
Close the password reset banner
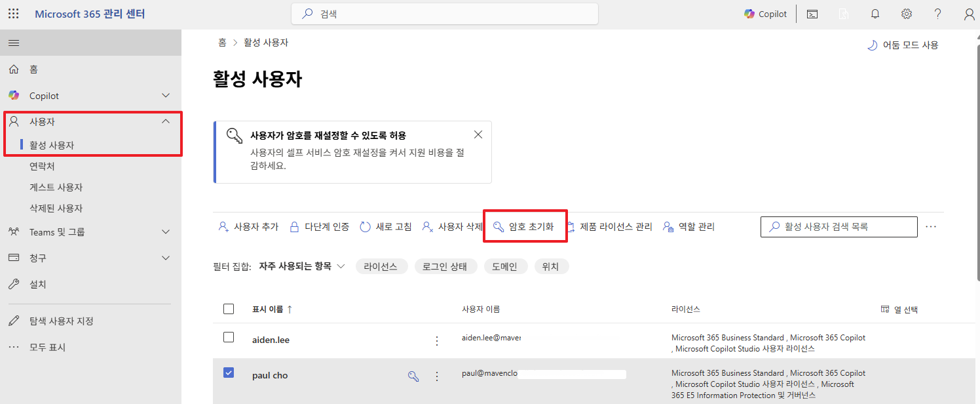point(478,134)
